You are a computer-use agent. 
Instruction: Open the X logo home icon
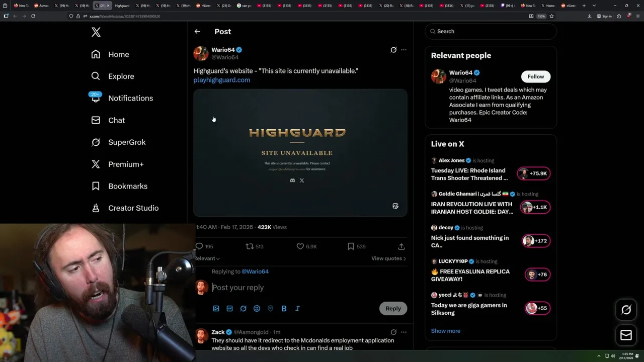96,32
